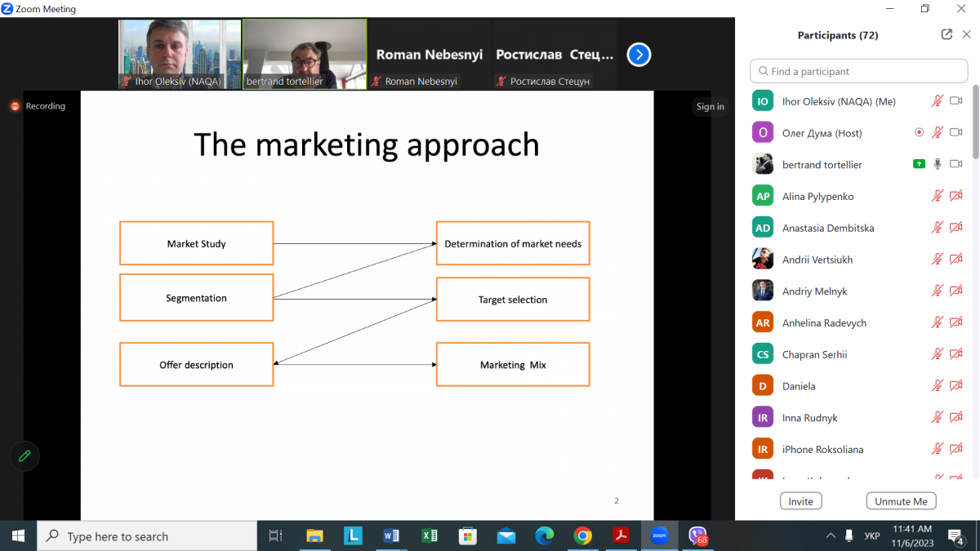Toggle camera for Ihor Oleksiv (Me)
The height and width of the screenshot is (551, 980).
pyautogui.click(x=956, y=101)
